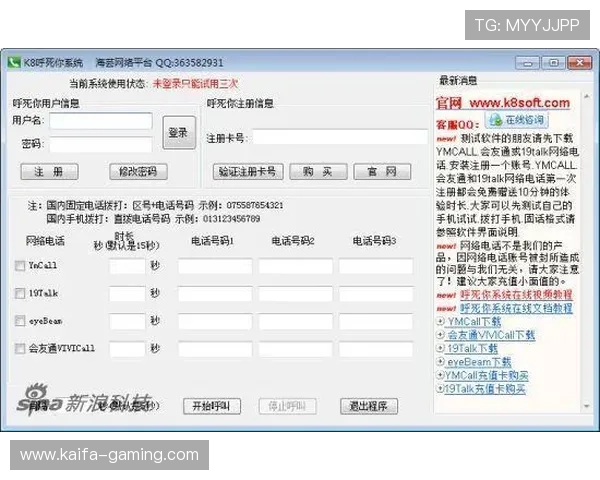Click the 电话号码1 column header
600x480 pixels.
point(212,241)
